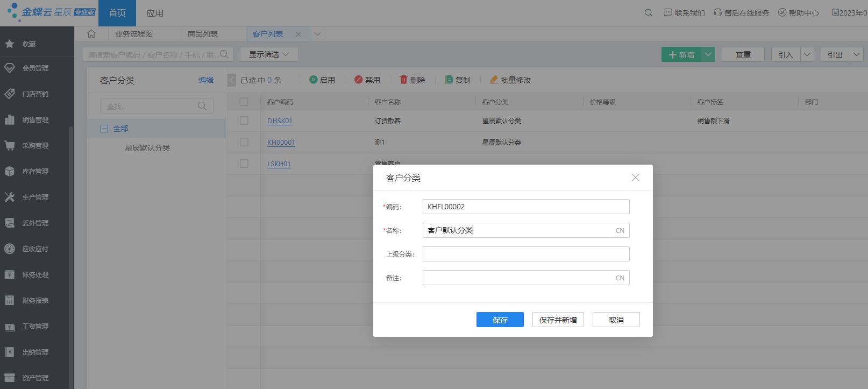Viewport: 868px width, 389px height.
Task: Toggle the header select-all checkbox
Action: (x=244, y=102)
